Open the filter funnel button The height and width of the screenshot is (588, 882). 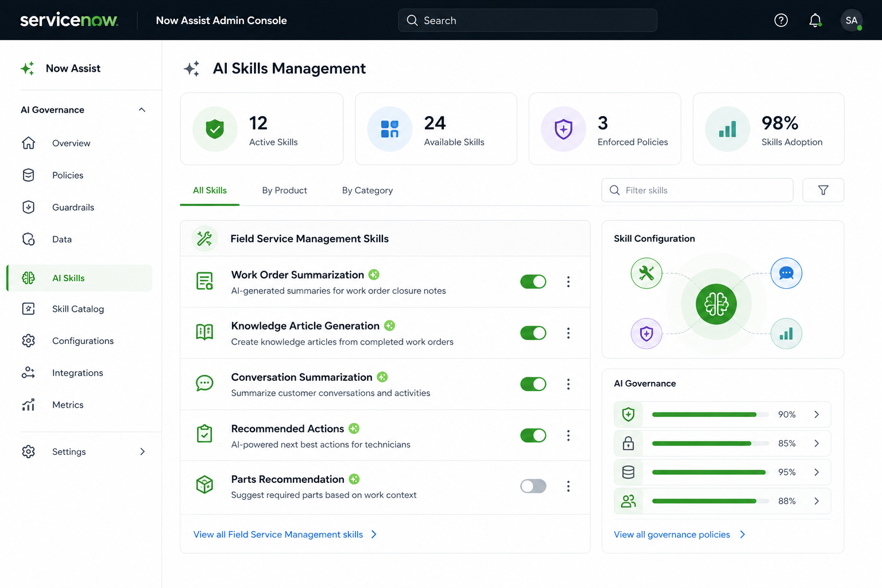[x=823, y=190]
